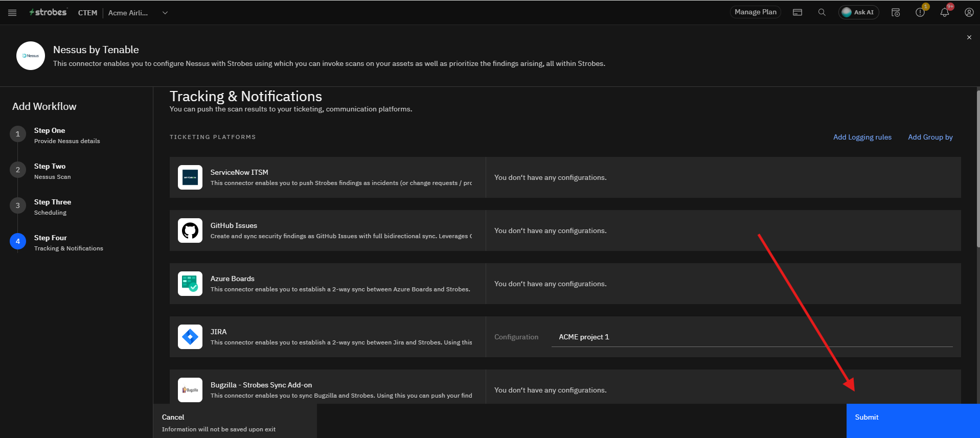
Task: Select the GitHub Issues title
Action: pos(234,225)
